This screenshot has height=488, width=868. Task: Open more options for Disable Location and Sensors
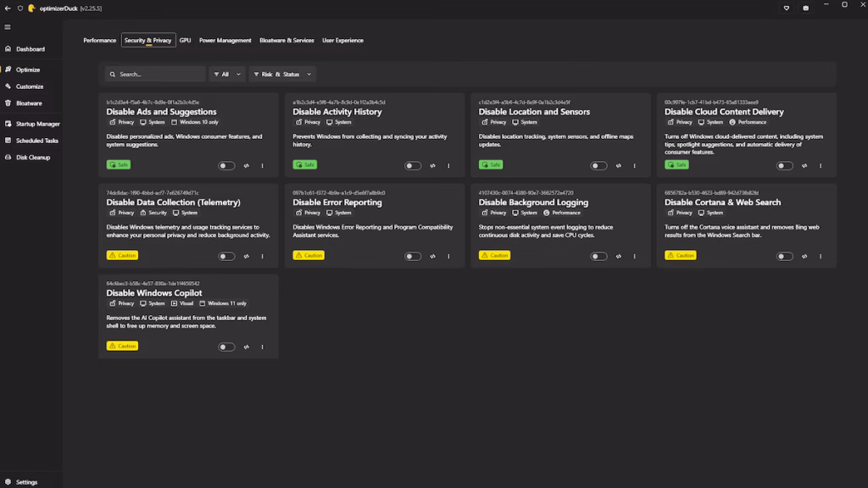[x=634, y=165]
